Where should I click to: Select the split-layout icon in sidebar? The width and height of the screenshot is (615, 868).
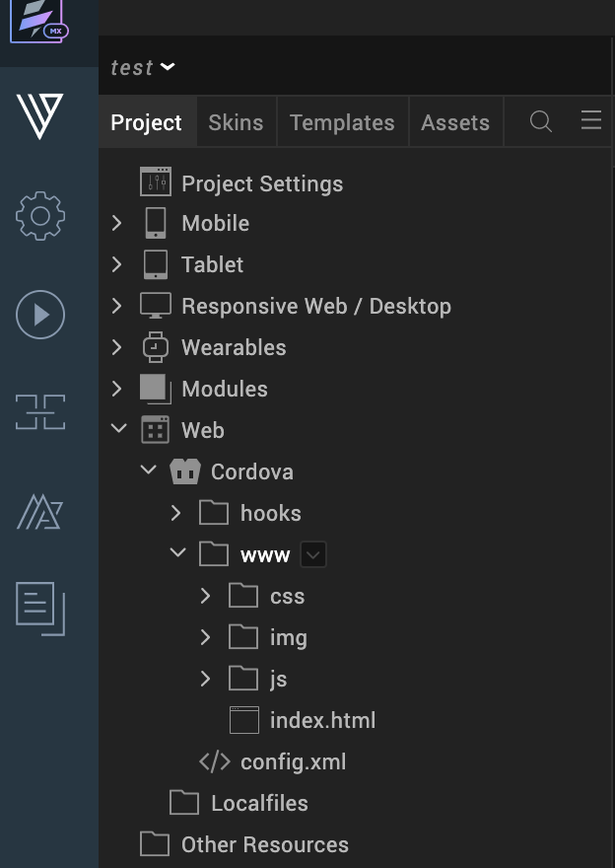(39, 414)
